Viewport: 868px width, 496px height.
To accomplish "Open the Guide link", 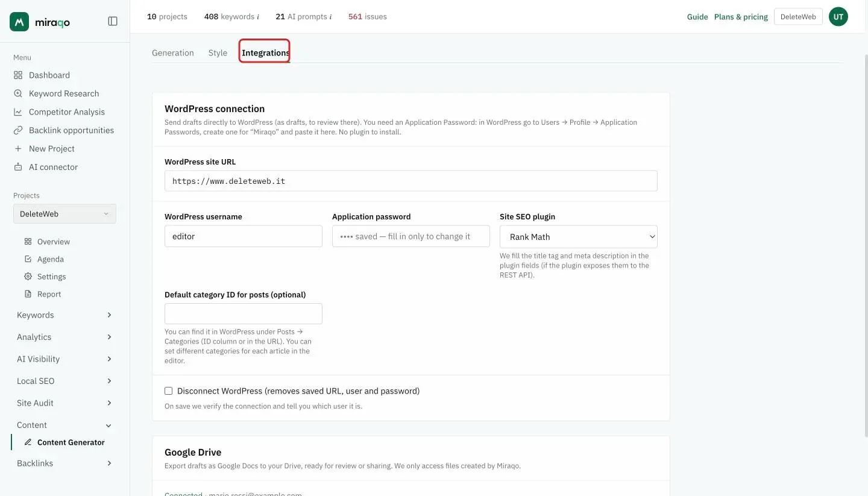I will pos(697,17).
